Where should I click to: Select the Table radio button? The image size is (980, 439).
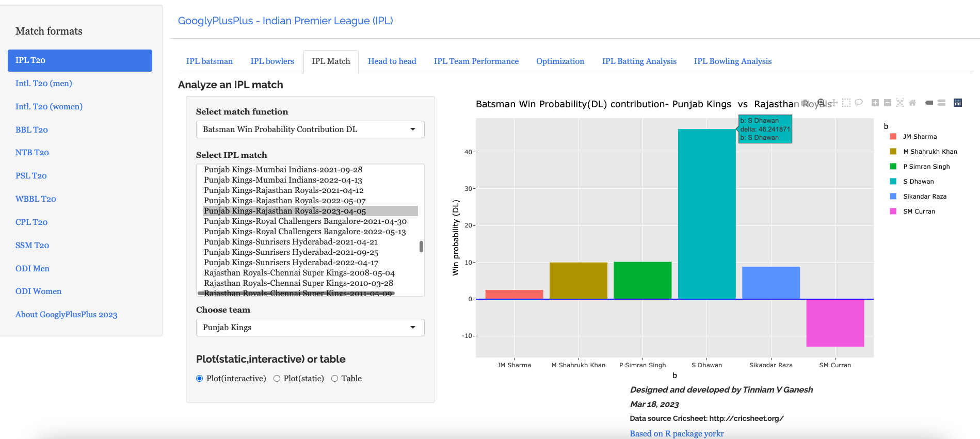click(335, 379)
